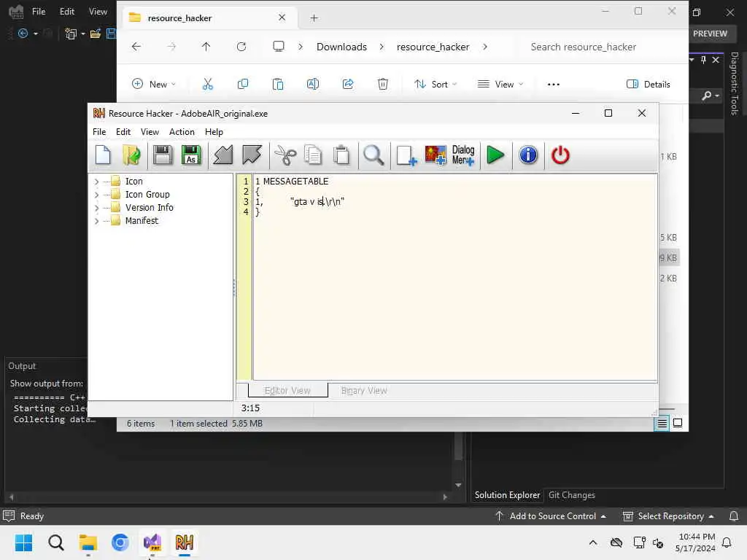The image size is (747, 560).
Task: Expand the Icon tree folder
Action: (97, 182)
